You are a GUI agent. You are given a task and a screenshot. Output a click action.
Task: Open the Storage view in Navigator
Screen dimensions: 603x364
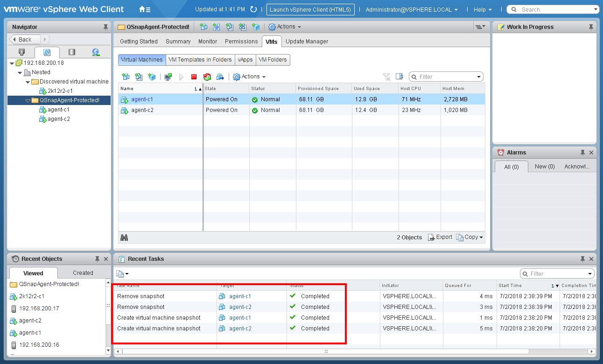pyautogui.click(x=71, y=52)
